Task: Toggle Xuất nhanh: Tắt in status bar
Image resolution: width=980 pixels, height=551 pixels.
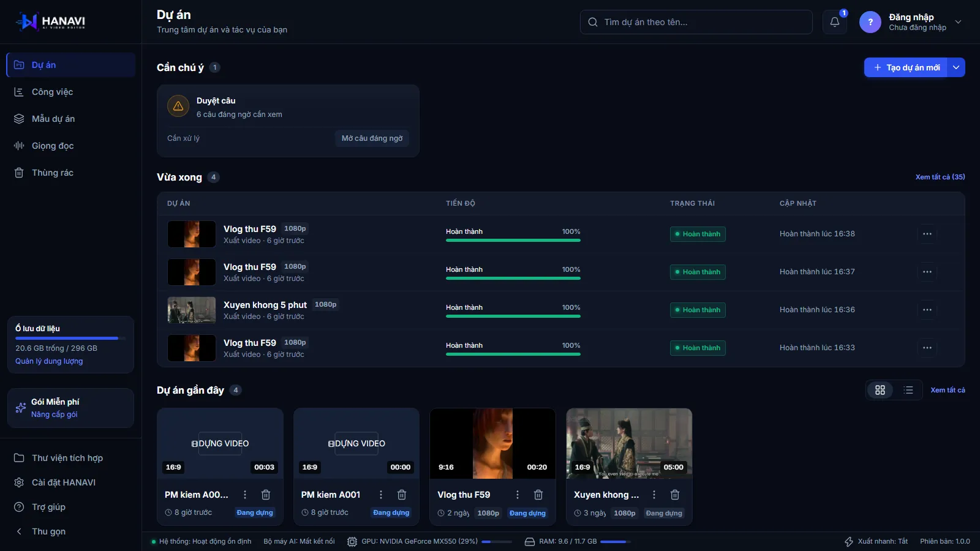Action: [876, 542]
